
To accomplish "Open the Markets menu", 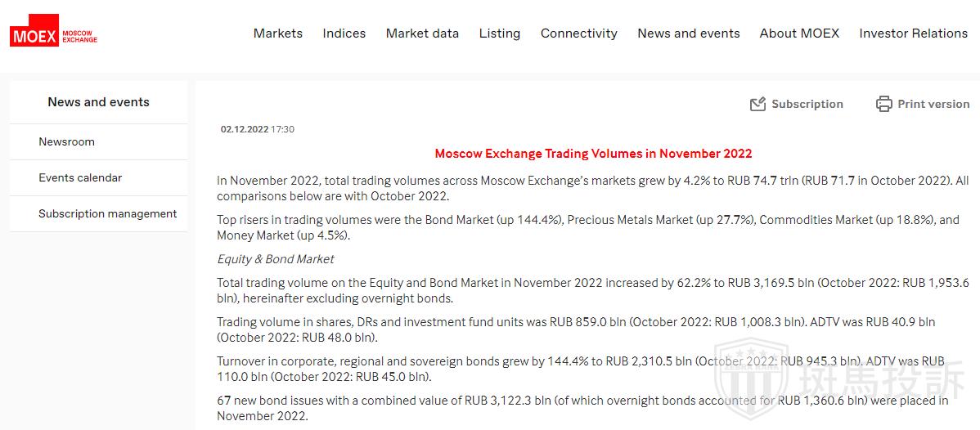I will click(278, 34).
